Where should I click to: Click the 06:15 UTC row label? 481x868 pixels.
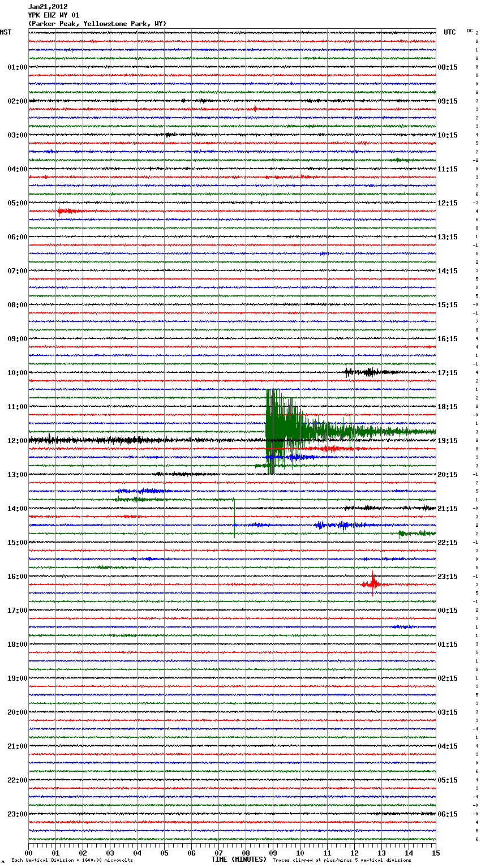tap(448, 814)
